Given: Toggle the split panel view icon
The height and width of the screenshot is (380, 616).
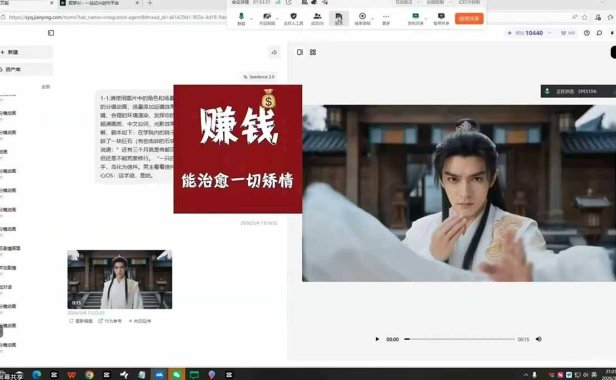Looking at the screenshot, I should click(x=300, y=52).
